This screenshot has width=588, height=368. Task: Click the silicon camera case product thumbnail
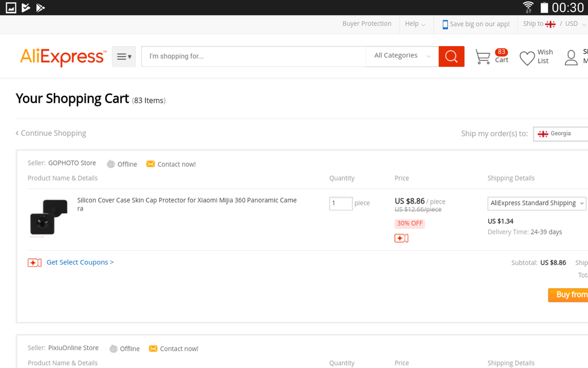[49, 217]
